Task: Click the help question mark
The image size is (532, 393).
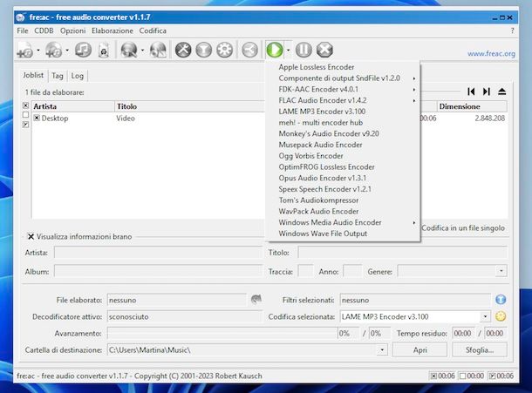Action: tap(512, 30)
